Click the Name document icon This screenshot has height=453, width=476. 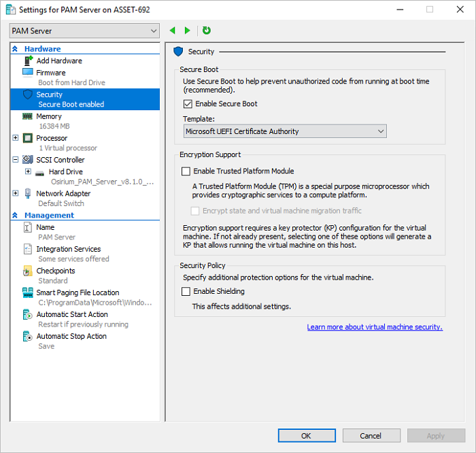pos(27,227)
